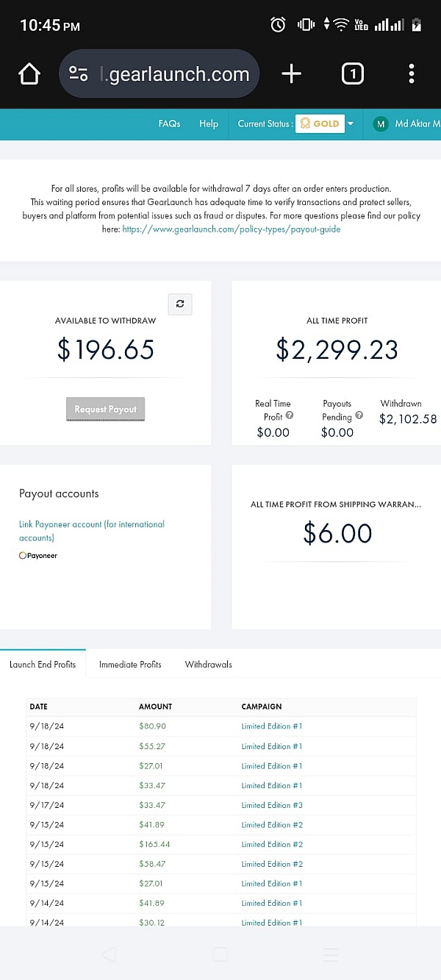Open Limited Edition #3 campaign link

click(272, 805)
